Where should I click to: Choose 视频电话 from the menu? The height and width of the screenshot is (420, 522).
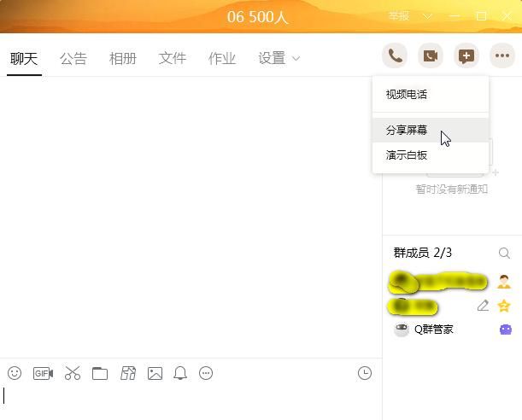pyautogui.click(x=431, y=95)
